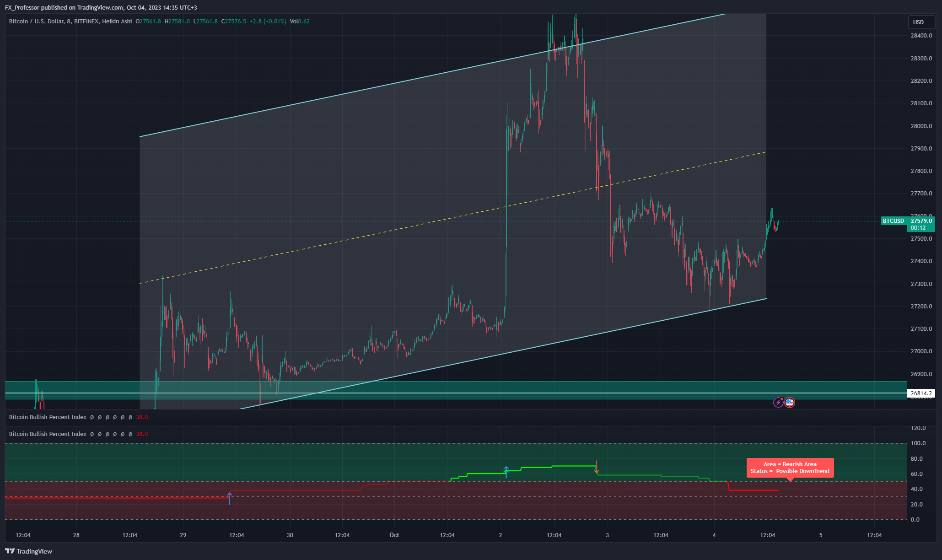
Task: Click the FX_Professor published header text
Action: click(101, 7)
